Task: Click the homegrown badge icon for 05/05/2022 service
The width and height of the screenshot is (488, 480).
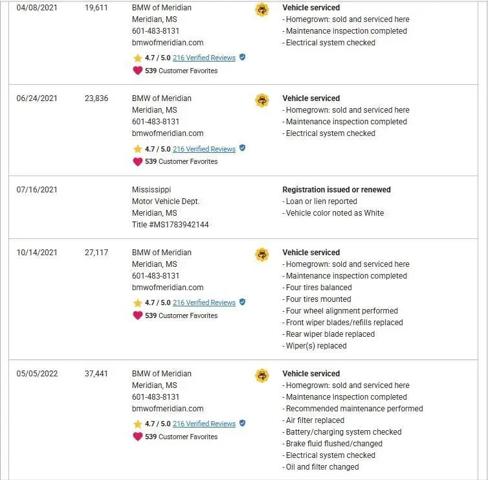Action: [x=262, y=375]
